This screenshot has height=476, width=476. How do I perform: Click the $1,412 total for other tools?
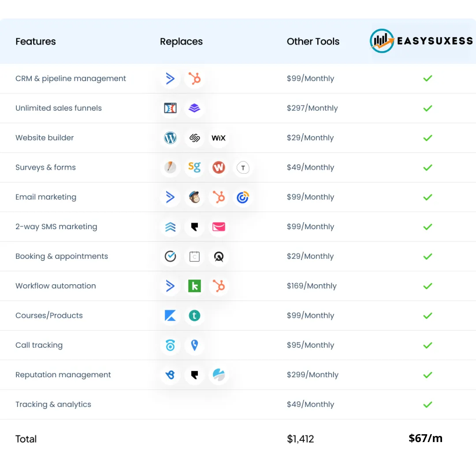coord(301,439)
